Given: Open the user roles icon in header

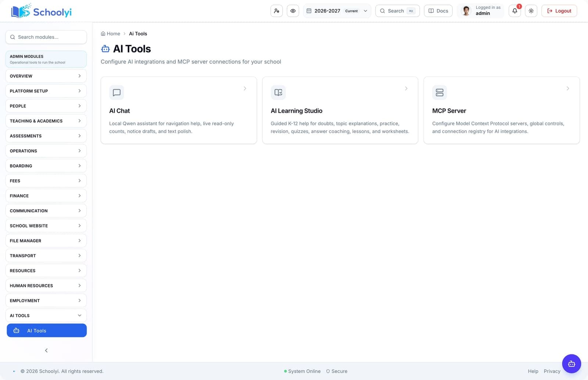Looking at the screenshot, I should [x=276, y=11].
